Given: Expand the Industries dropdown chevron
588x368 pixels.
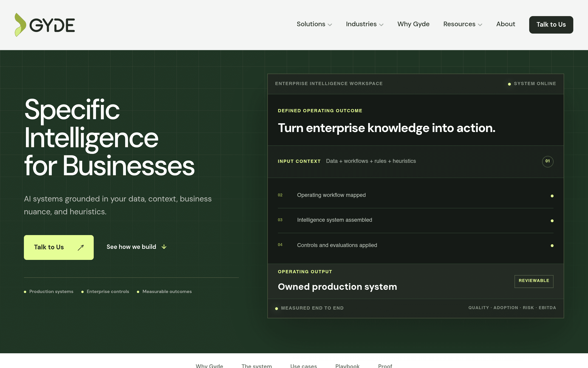Looking at the screenshot, I should [381, 25].
